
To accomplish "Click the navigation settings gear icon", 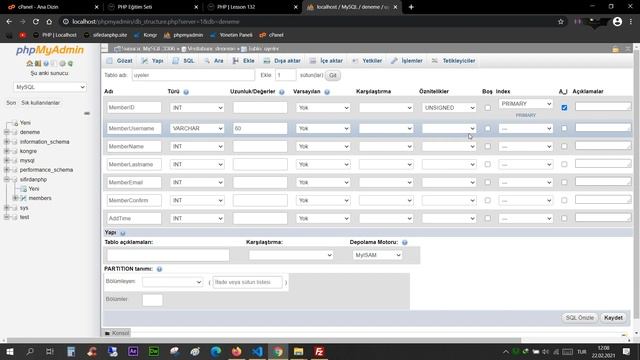I will pyautogui.click(x=62, y=64).
